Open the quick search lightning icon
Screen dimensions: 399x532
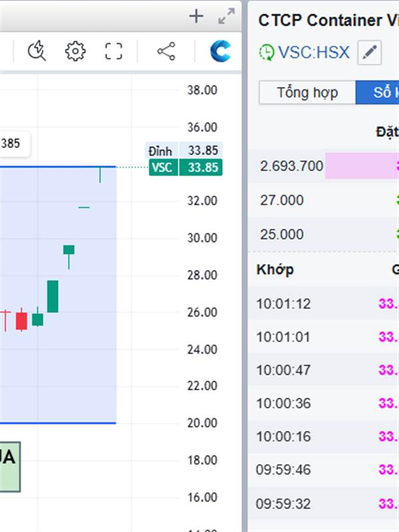point(37,51)
